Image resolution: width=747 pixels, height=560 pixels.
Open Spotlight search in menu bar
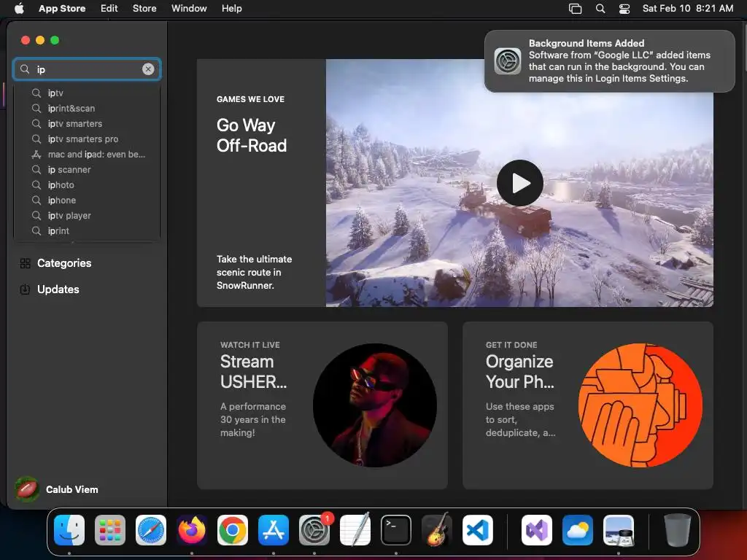click(x=600, y=9)
